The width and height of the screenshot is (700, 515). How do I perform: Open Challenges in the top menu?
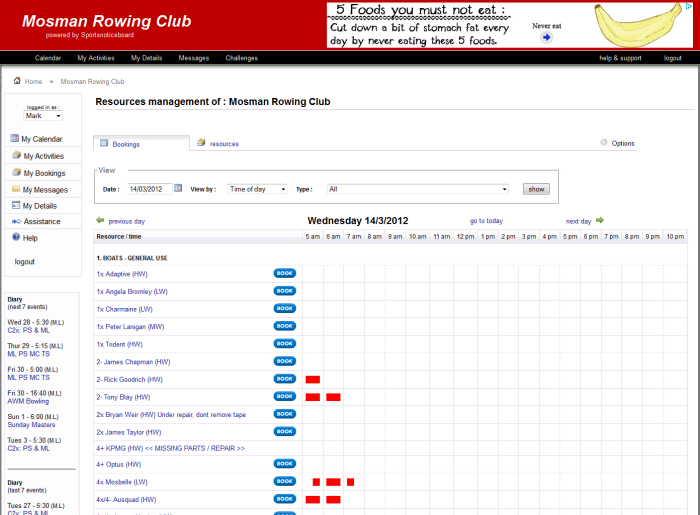[242, 58]
